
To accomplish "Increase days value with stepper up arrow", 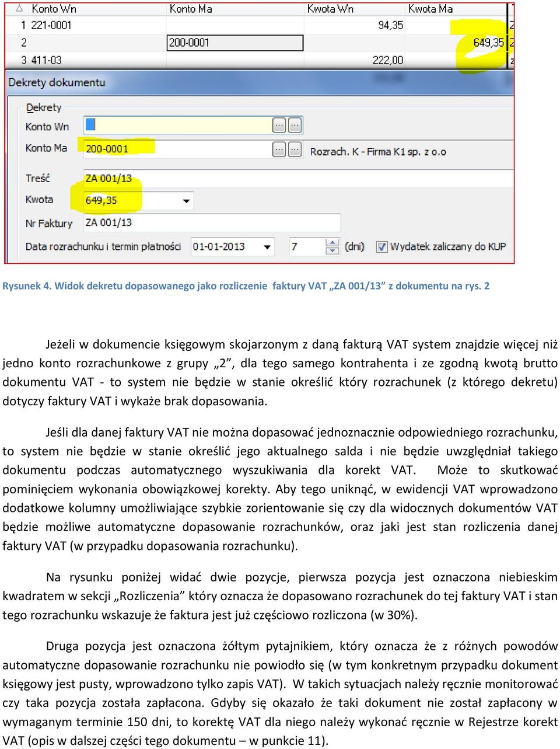I will coord(332,243).
